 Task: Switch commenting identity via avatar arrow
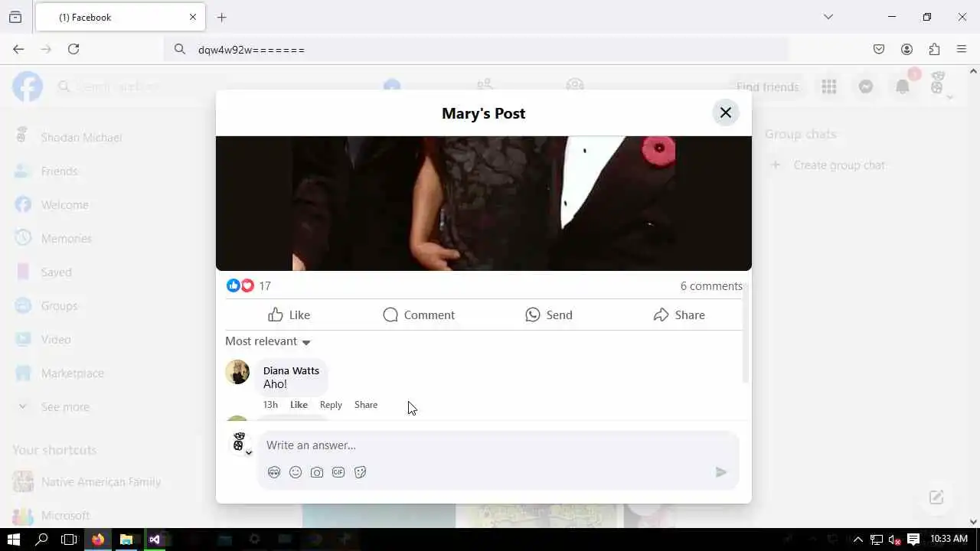249,453
